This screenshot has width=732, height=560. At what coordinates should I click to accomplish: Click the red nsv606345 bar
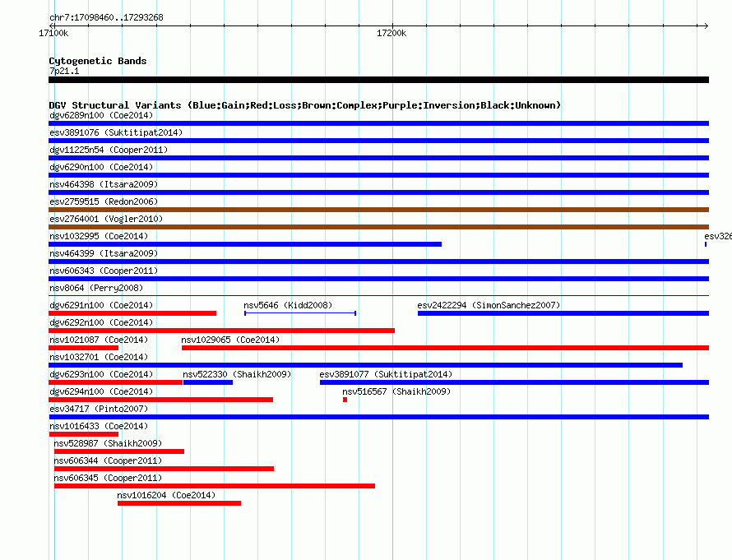215,486
